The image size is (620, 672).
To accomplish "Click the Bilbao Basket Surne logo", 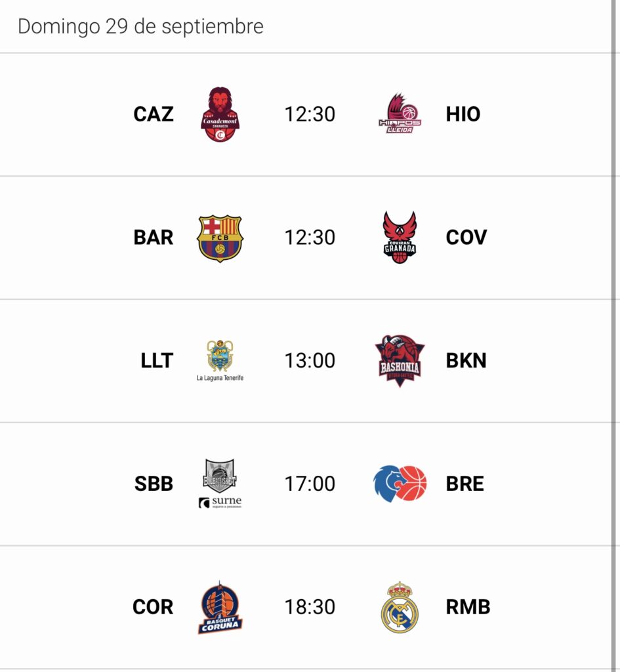I will [x=220, y=484].
